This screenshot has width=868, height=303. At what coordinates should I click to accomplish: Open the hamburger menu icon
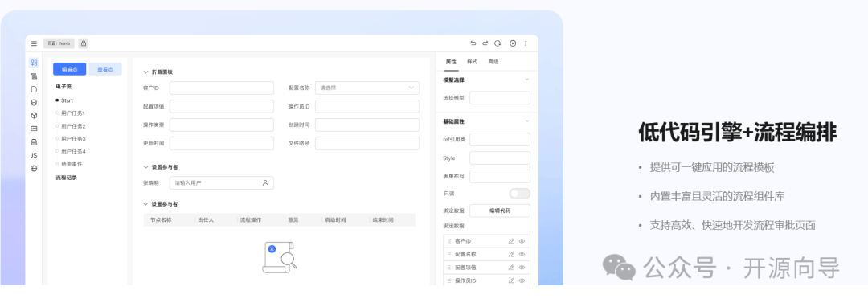(35, 43)
